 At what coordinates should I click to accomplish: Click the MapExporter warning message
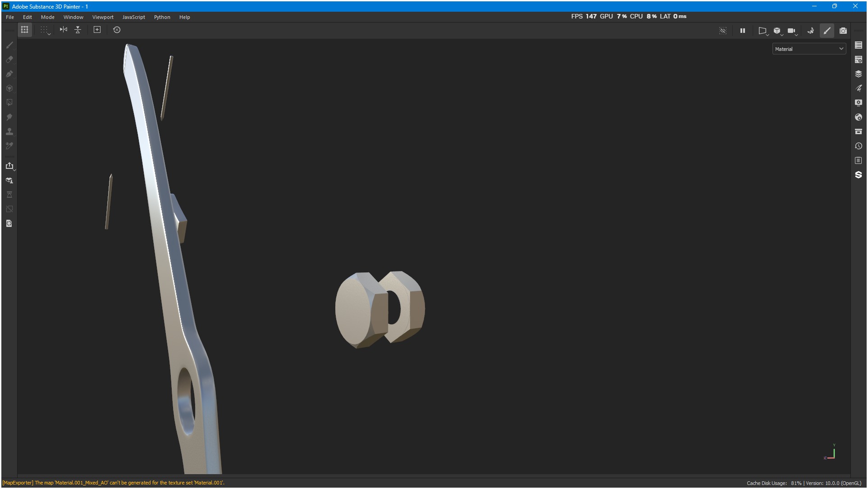[x=113, y=483]
